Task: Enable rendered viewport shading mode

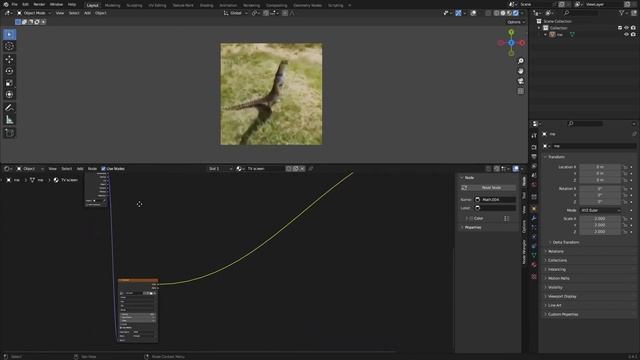Action: (x=516, y=13)
